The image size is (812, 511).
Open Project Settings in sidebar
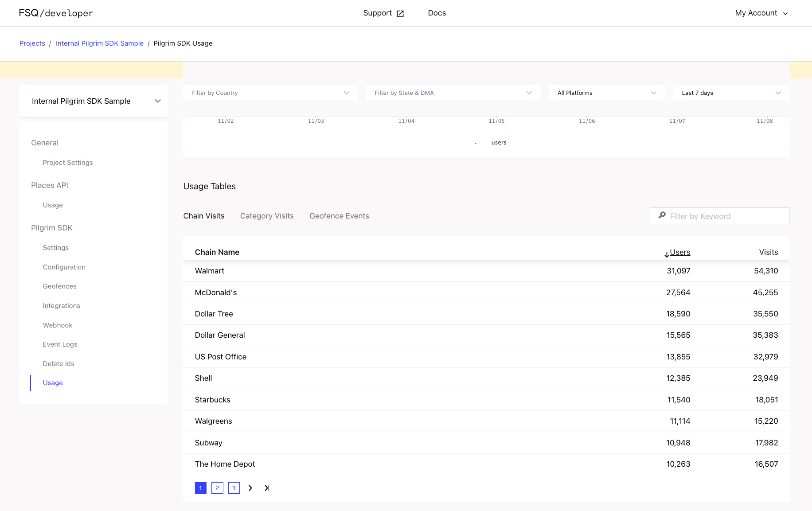[68, 163]
